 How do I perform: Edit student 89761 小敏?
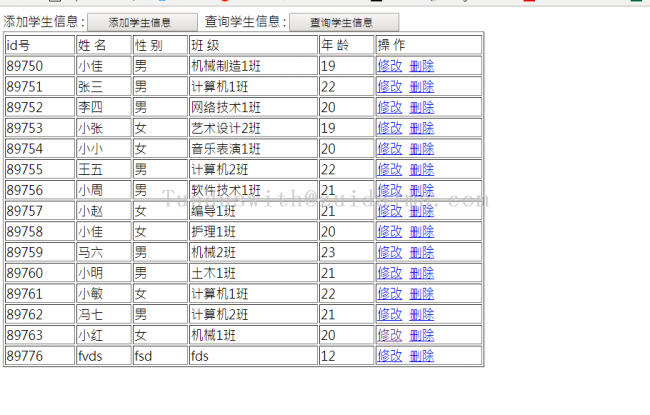(x=389, y=293)
